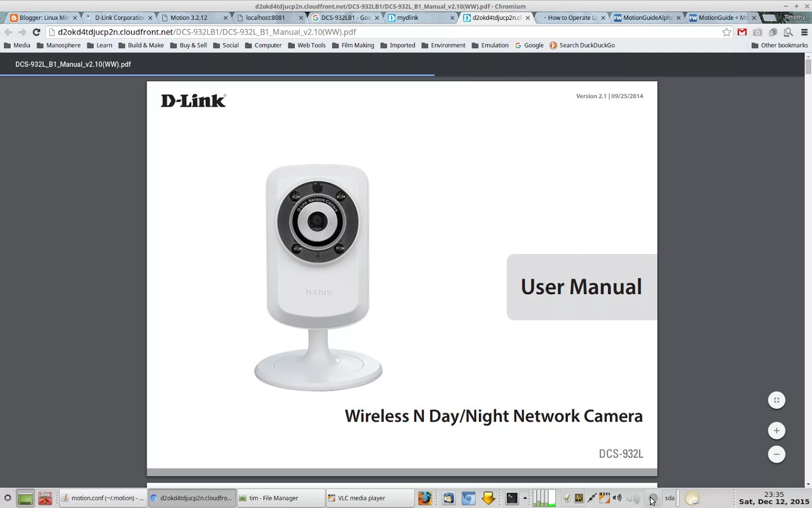Click the magnifier page-search extension icon
This screenshot has height=508, width=812.
tap(788, 32)
